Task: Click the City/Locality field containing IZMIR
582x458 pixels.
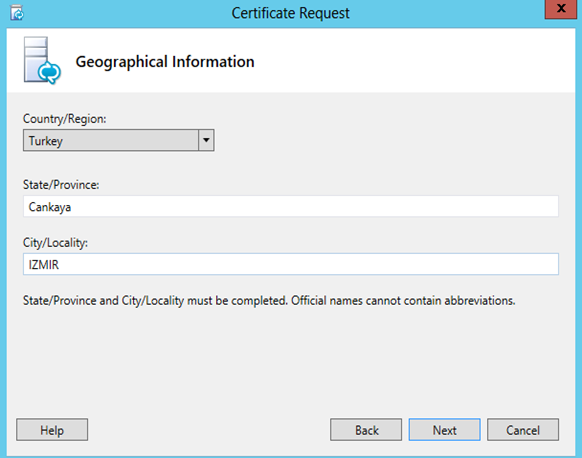Action: coord(291,264)
